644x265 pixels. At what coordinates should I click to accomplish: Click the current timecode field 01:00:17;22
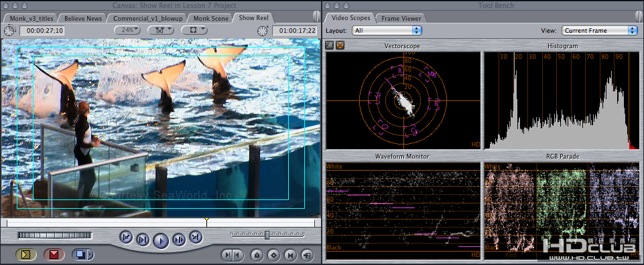[294, 30]
